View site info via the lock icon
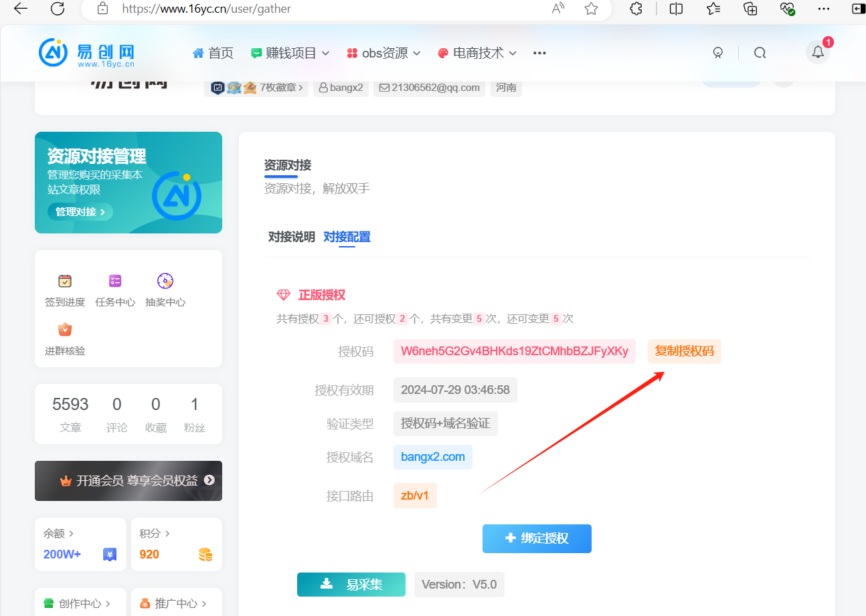 coord(102,9)
